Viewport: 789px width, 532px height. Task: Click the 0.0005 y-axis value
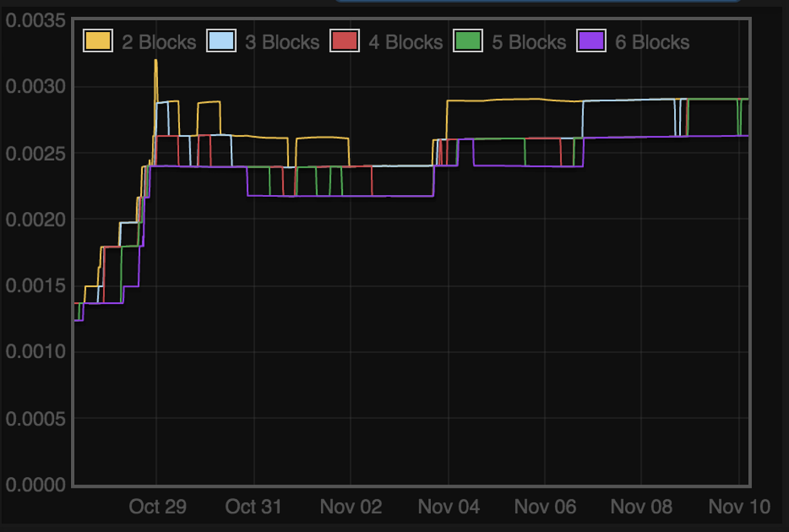coord(36,419)
